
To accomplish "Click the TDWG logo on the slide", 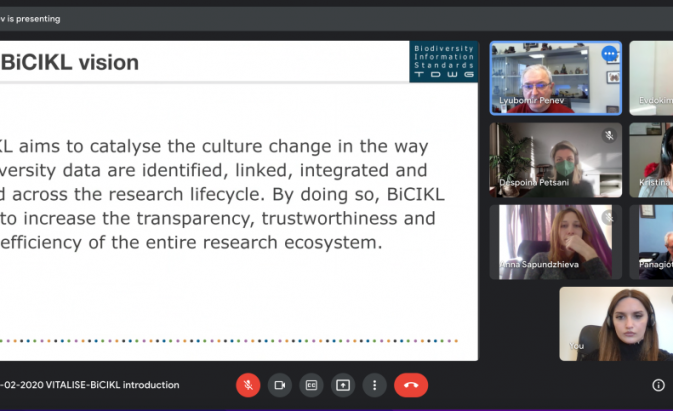I will (443, 61).
